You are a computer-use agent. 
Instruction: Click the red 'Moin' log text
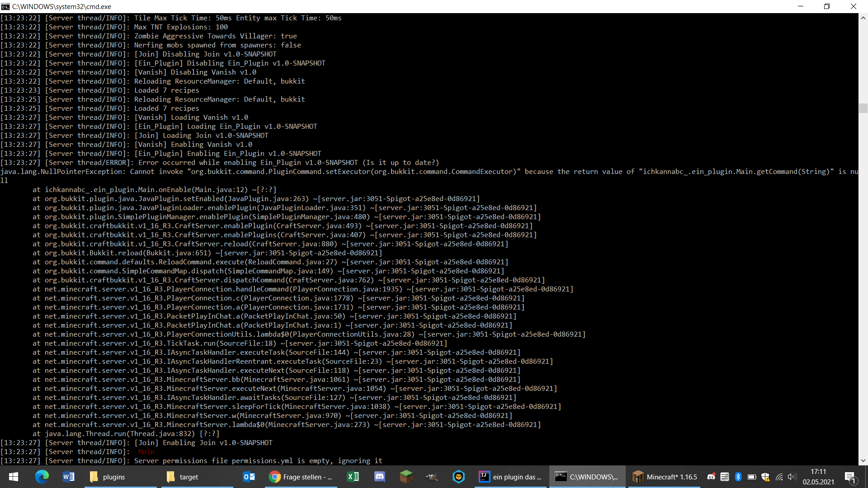tap(146, 452)
